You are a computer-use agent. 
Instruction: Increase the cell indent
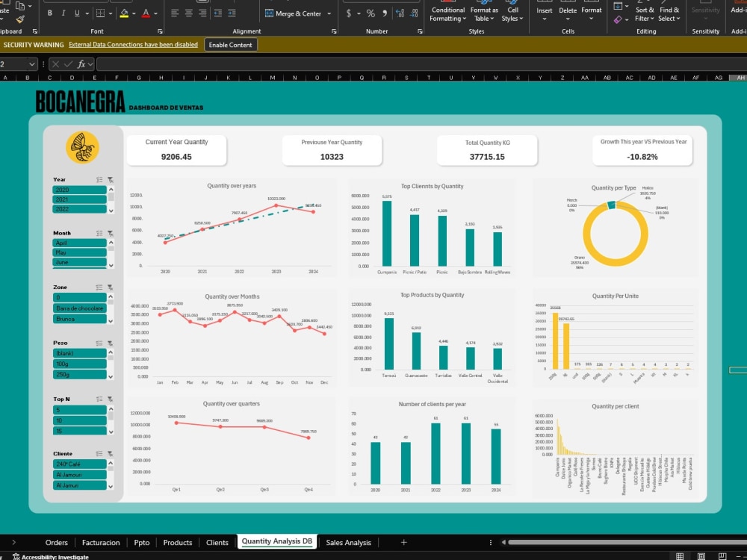tap(232, 13)
